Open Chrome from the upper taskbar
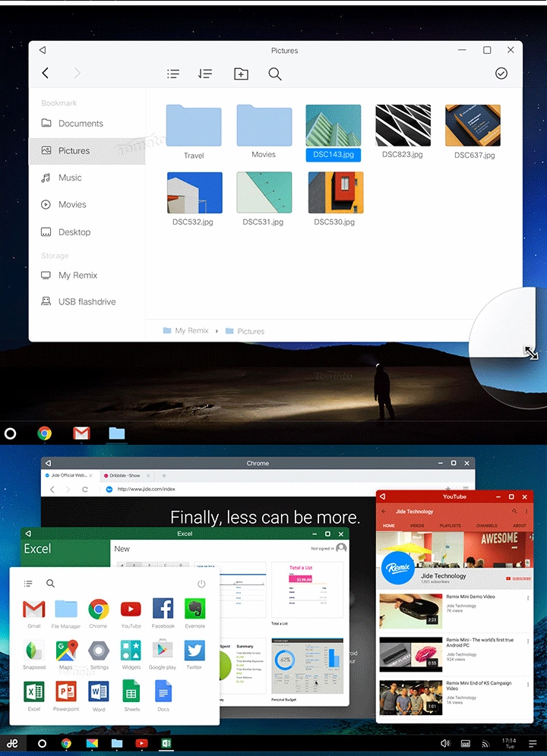The image size is (547, 756). (x=44, y=433)
